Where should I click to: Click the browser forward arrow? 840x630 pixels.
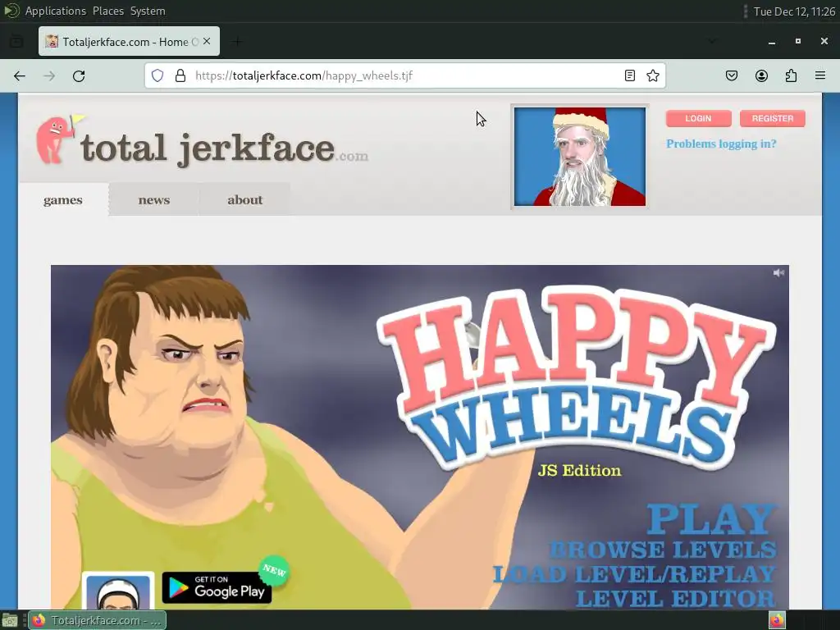coord(49,76)
